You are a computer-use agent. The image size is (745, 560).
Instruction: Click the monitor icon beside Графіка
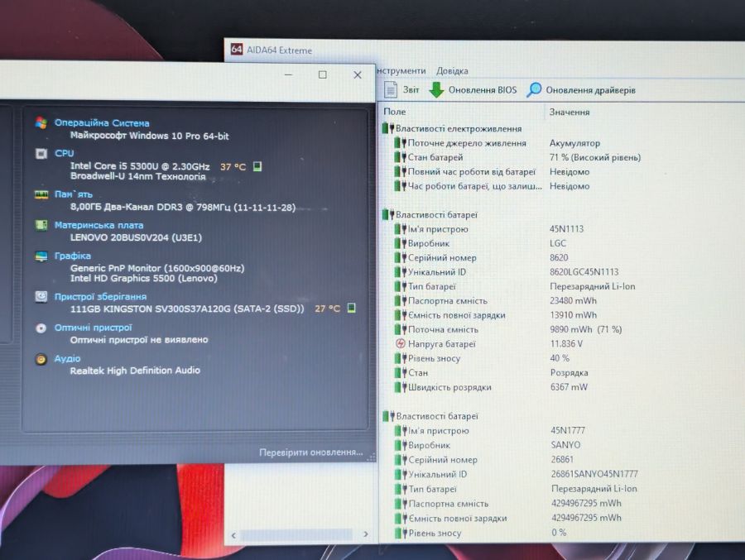tap(41, 256)
